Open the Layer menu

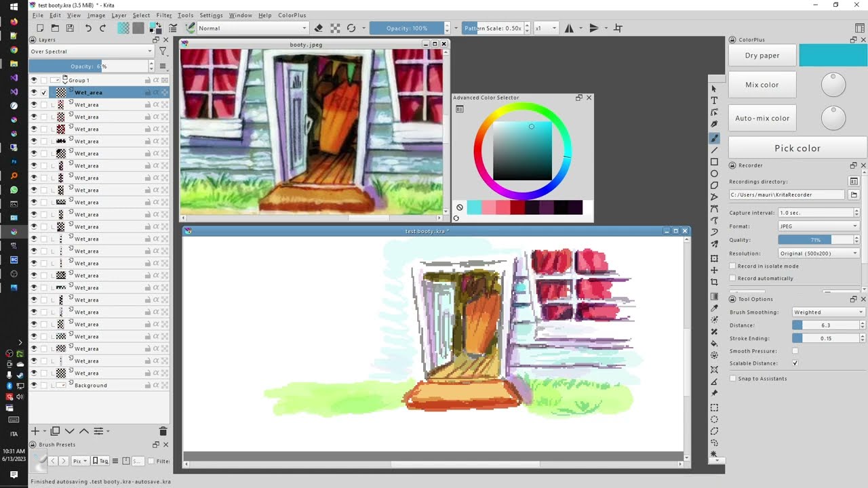(119, 15)
